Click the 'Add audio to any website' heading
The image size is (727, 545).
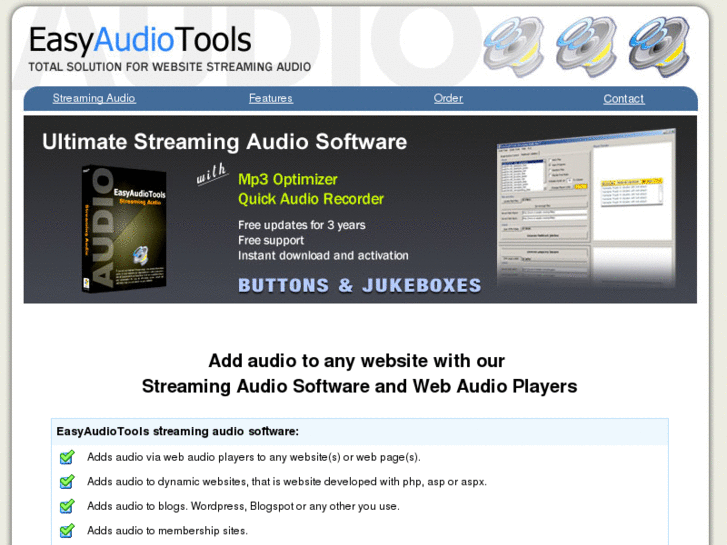click(x=359, y=373)
